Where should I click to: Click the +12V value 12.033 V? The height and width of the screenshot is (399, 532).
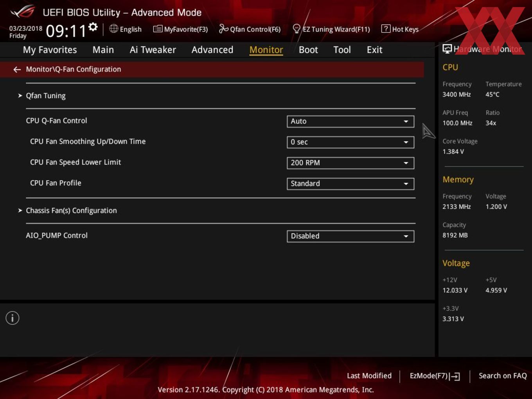pyautogui.click(x=455, y=290)
